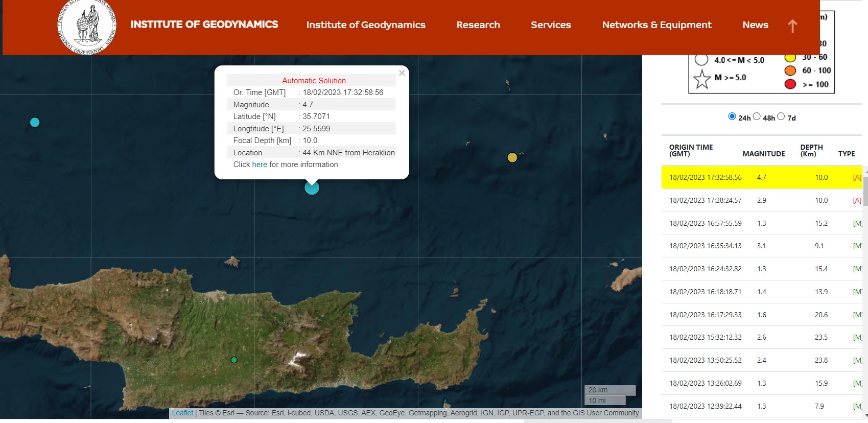Click the red depth >= 100 legend circle

[x=790, y=84]
